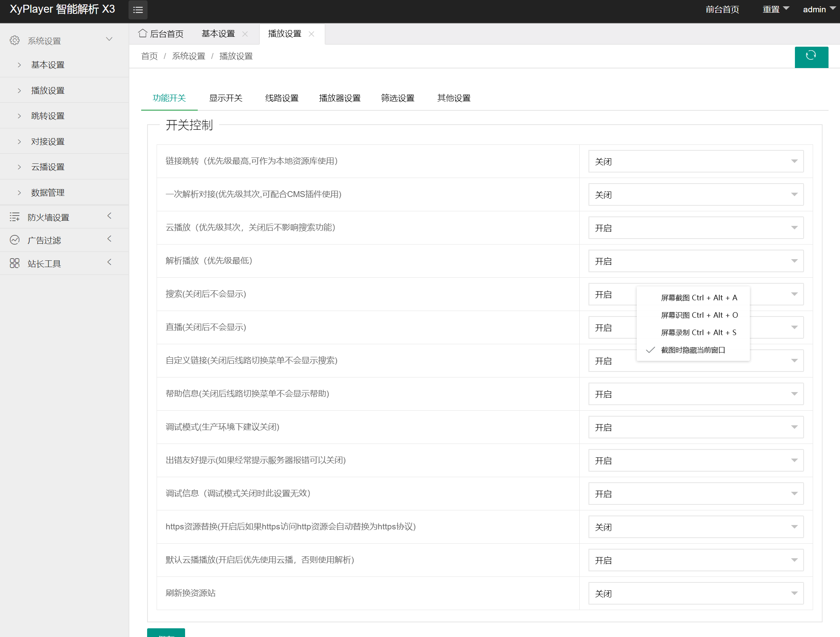This screenshot has width=840, height=637.
Task: Click the 站长工具 grid icon
Action: click(x=15, y=263)
